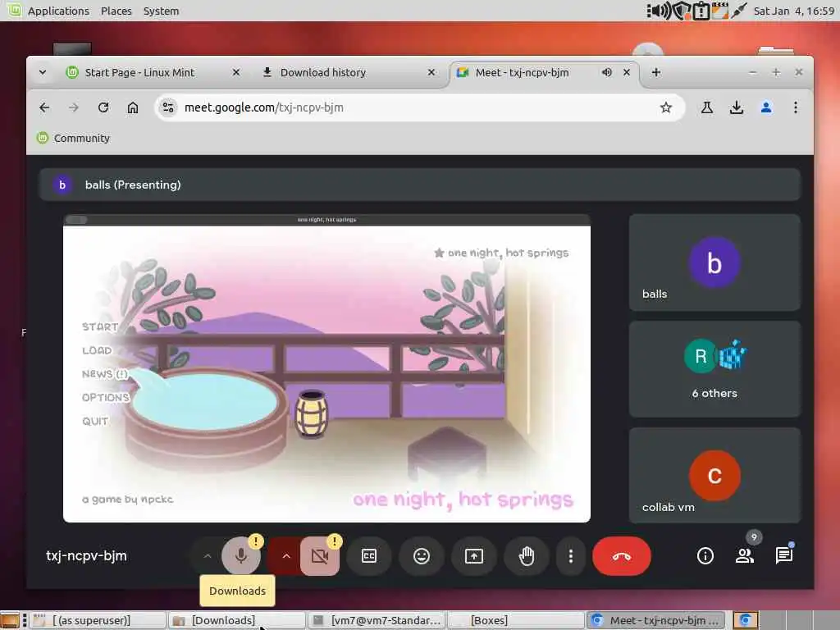Switch to Start Page - Linux Mint tab
This screenshot has height=630, width=840.
[152, 72]
